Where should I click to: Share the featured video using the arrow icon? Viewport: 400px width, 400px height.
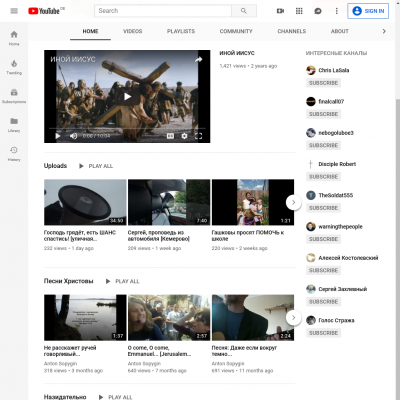pos(198,60)
